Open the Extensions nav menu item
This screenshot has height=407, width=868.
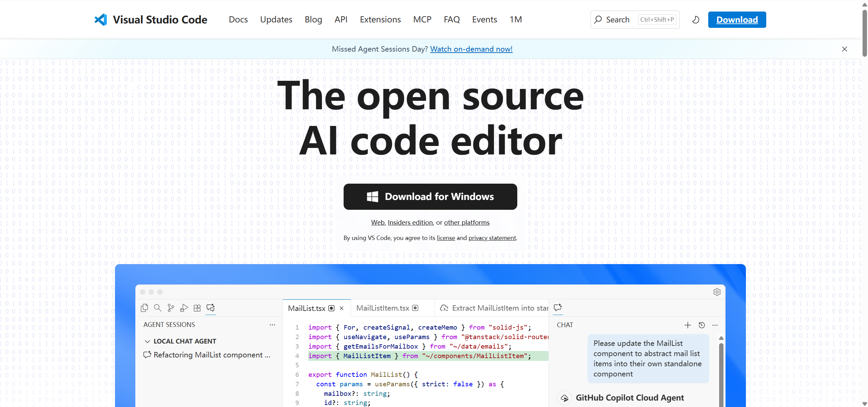(x=380, y=20)
